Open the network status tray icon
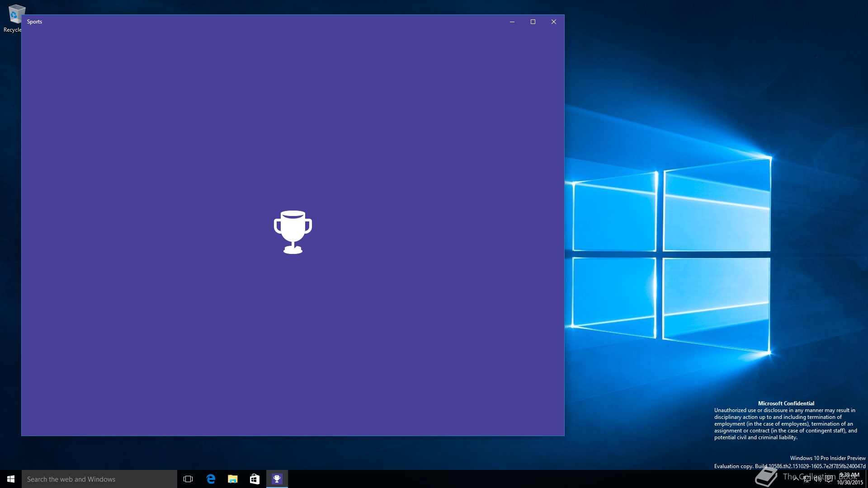The image size is (868, 488). click(807, 479)
